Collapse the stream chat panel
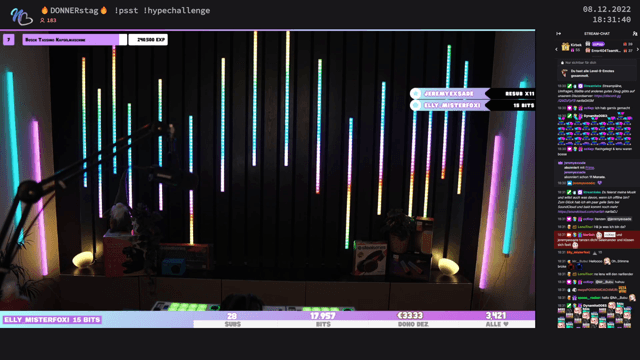This screenshot has height=360, width=640. pos(558,33)
